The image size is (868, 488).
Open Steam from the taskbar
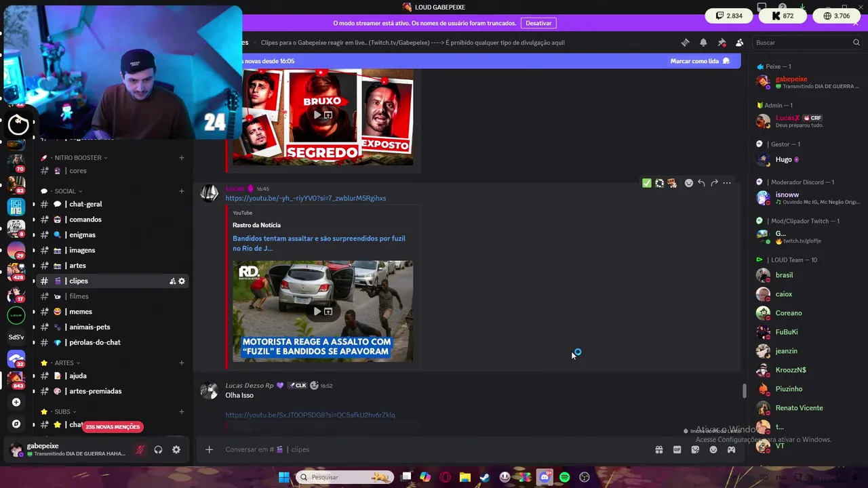pos(485,477)
